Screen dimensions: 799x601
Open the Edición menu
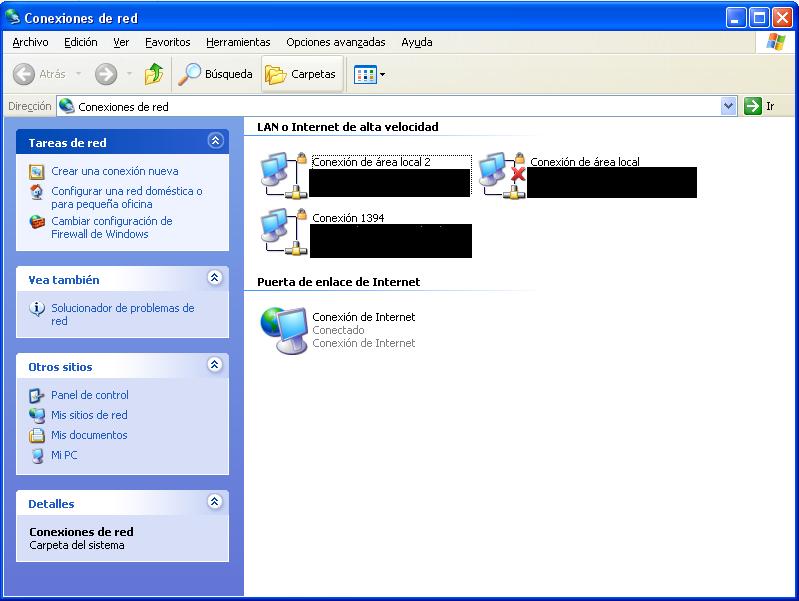tap(81, 42)
